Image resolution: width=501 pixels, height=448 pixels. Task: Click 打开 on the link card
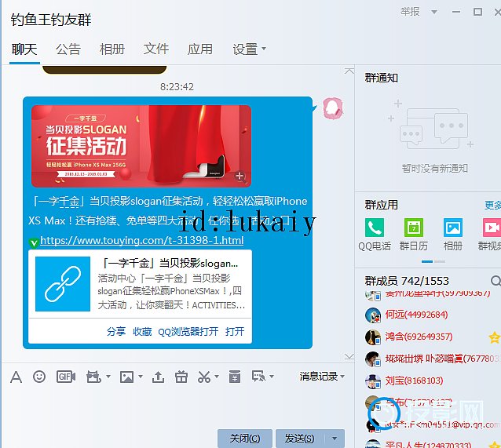pos(235,331)
